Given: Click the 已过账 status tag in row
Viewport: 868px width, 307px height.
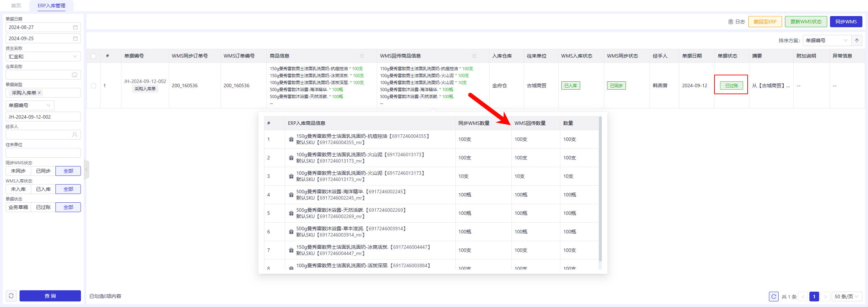Looking at the screenshot, I should [x=732, y=85].
